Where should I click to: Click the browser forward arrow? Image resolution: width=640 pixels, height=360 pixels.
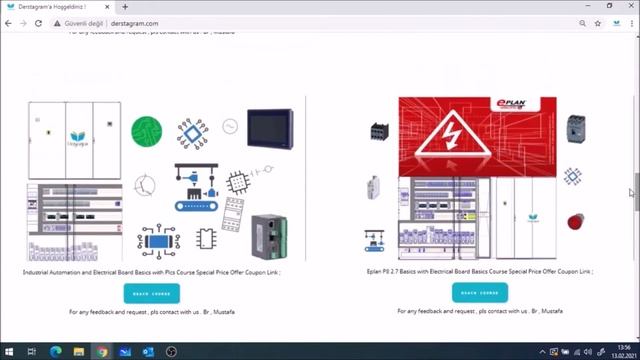click(23, 24)
